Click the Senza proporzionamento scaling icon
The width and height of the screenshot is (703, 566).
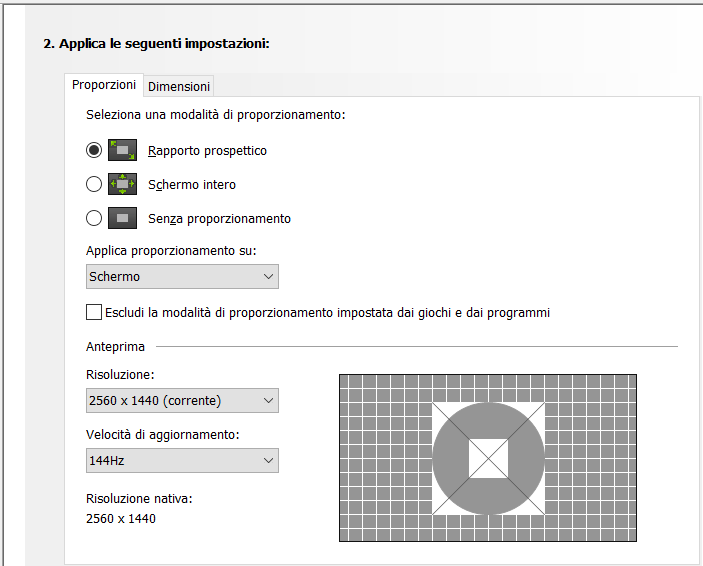coord(122,218)
